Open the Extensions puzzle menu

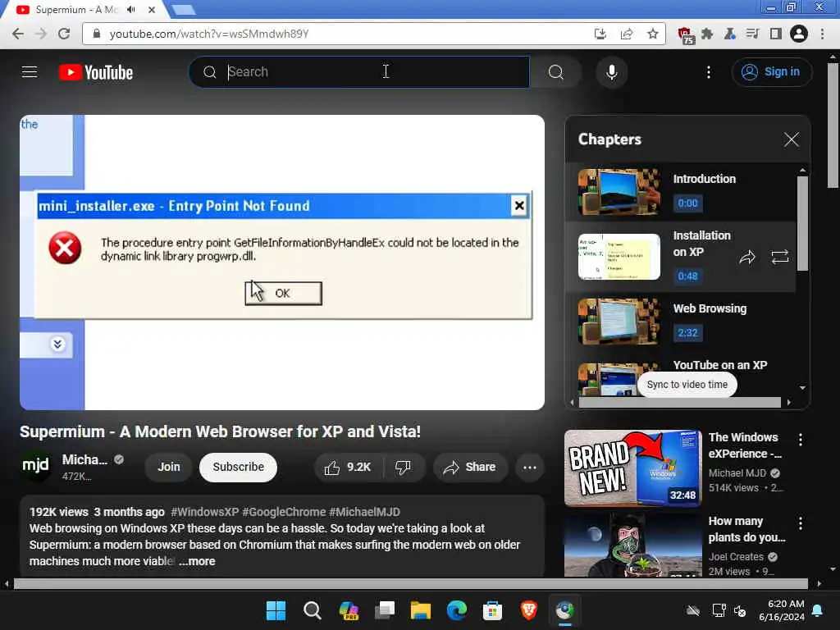[x=707, y=34]
